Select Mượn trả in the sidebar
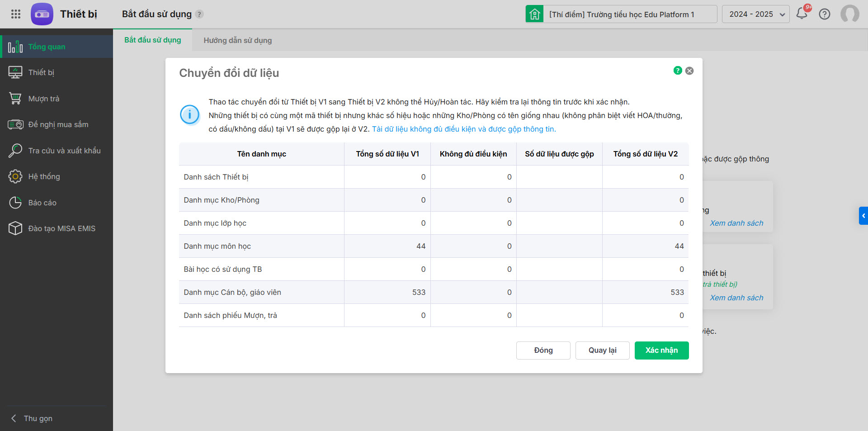 [44, 99]
